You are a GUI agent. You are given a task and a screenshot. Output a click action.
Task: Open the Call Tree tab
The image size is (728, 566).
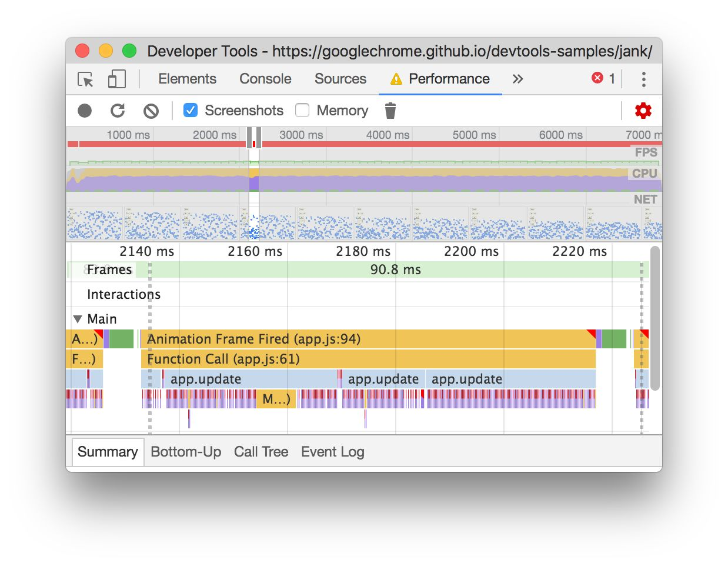pos(261,452)
